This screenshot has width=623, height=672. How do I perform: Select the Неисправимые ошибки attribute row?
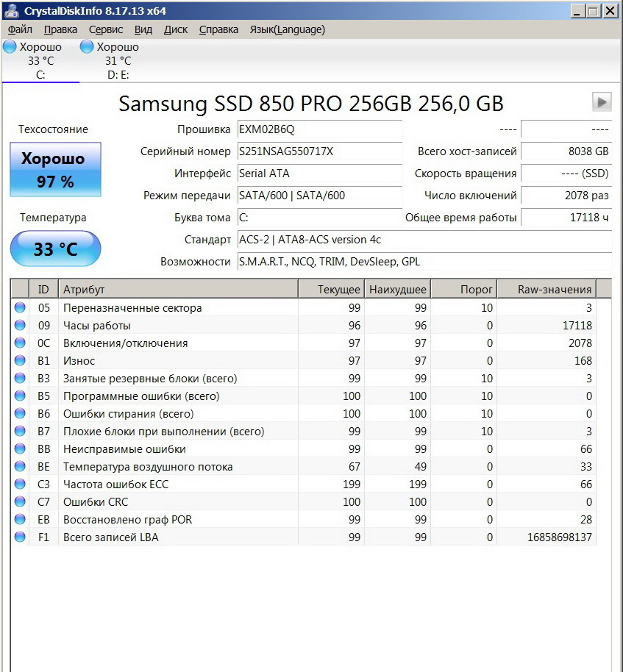point(304,448)
